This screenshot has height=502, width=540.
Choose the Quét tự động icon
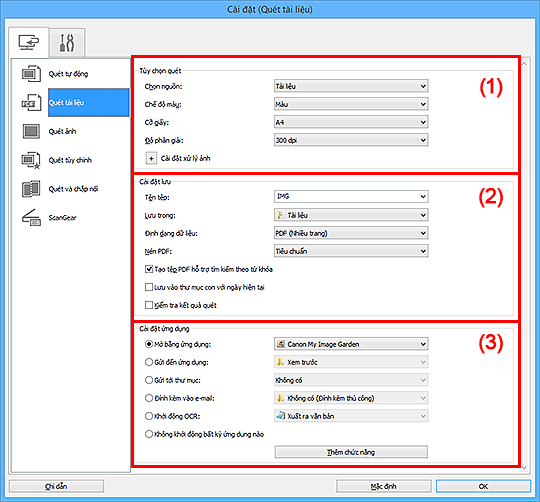tap(31, 74)
